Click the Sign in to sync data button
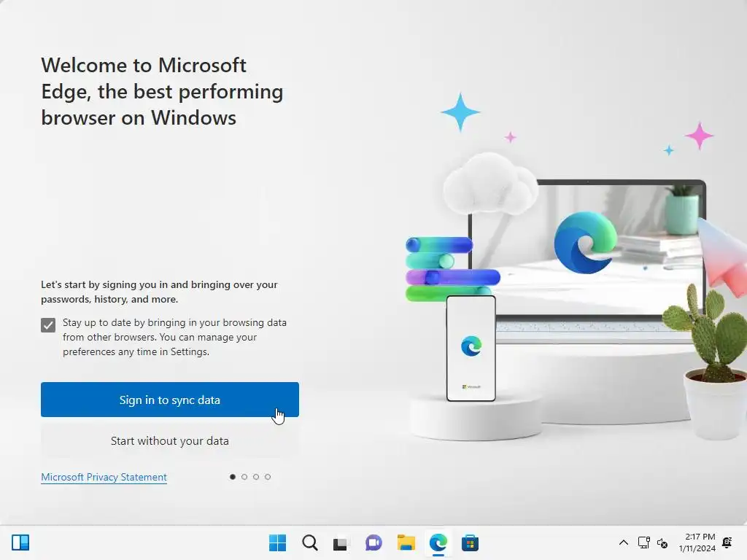Image resolution: width=747 pixels, height=560 pixels. [x=169, y=400]
